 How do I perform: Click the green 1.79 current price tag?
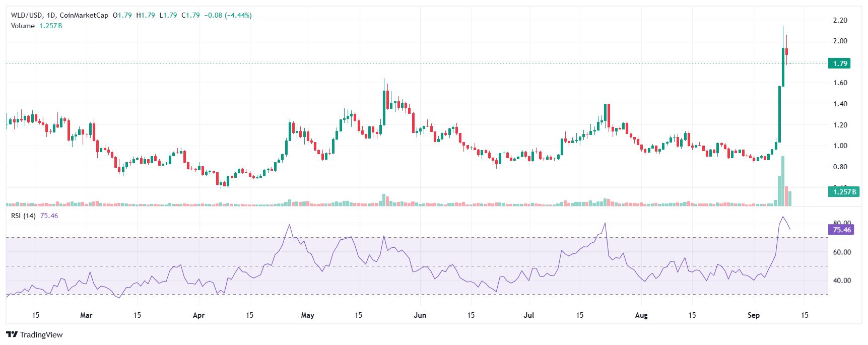tap(839, 63)
